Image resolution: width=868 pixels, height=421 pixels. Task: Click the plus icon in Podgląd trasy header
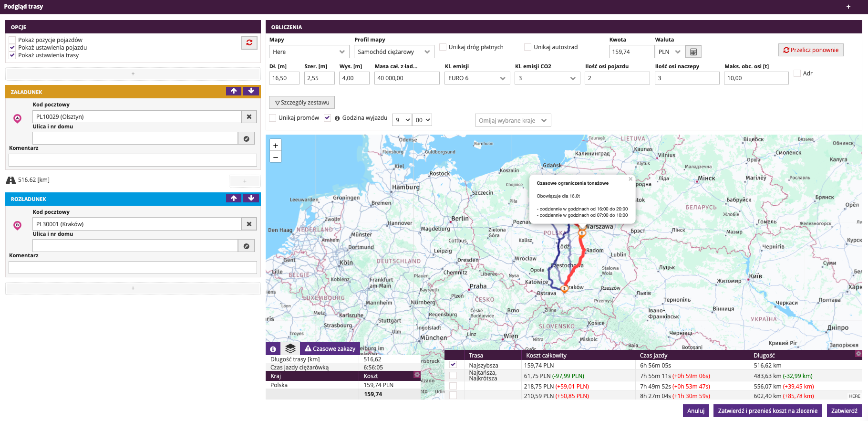coord(848,7)
